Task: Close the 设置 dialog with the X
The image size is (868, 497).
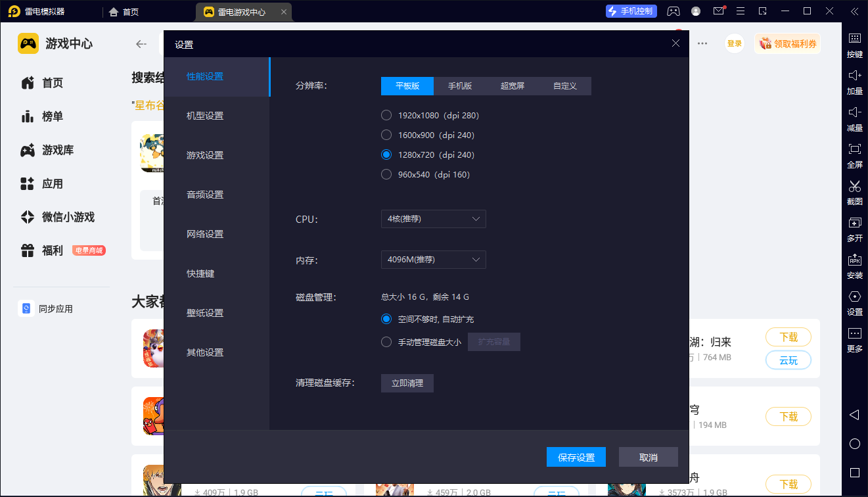Action: pyautogui.click(x=675, y=43)
